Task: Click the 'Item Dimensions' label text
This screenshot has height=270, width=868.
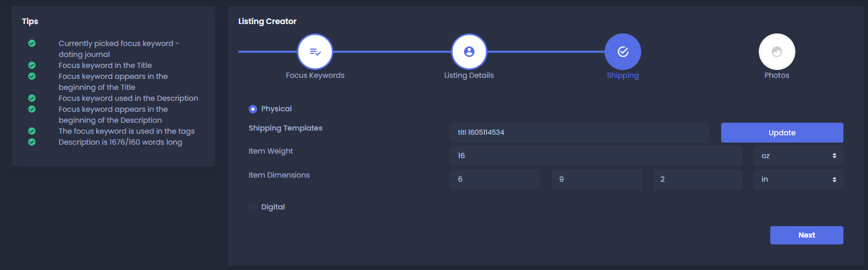Action: click(279, 175)
